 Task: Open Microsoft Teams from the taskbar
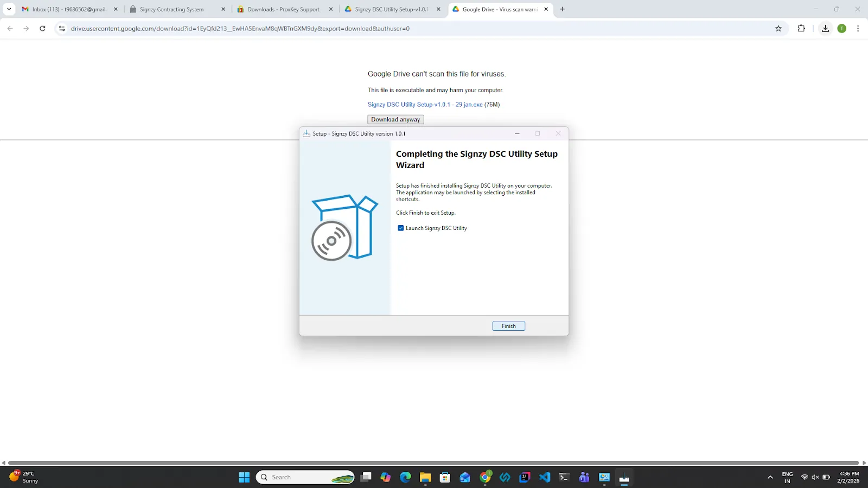click(x=584, y=477)
